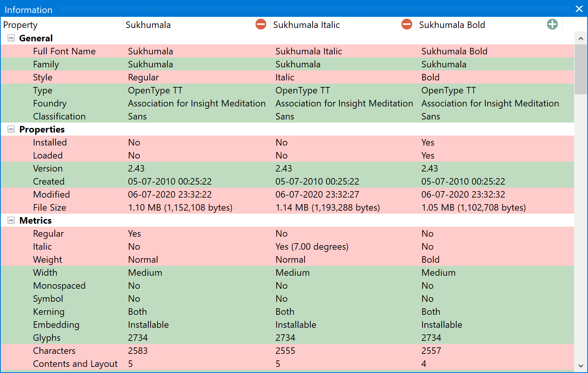Click the Characters value 2555
Image resolution: width=588 pixels, height=373 pixels.
(x=285, y=351)
